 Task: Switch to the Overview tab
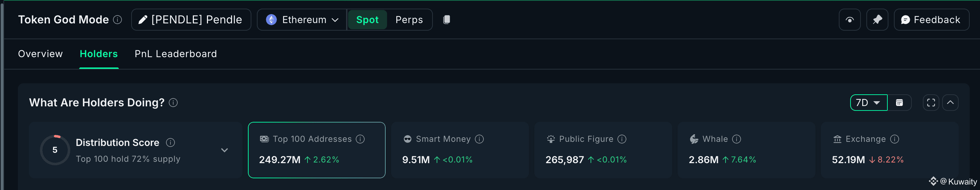point(40,54)
